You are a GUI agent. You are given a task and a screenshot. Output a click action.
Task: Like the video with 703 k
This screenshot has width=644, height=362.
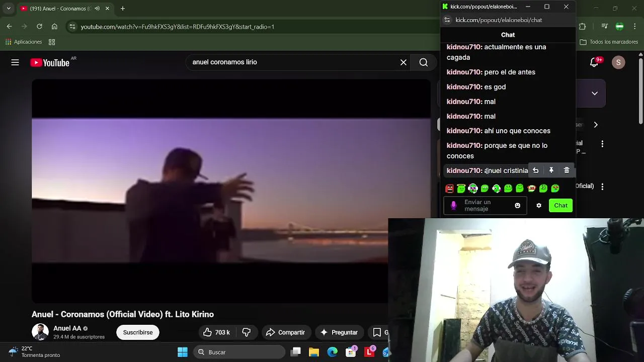coord(216,332)
